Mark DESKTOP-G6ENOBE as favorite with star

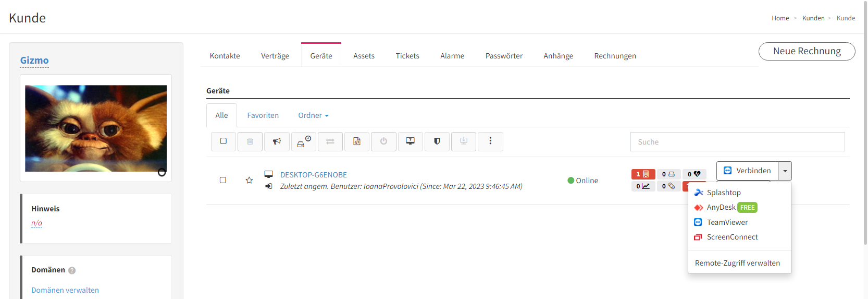pyautogui.click(x=249, y=180)
